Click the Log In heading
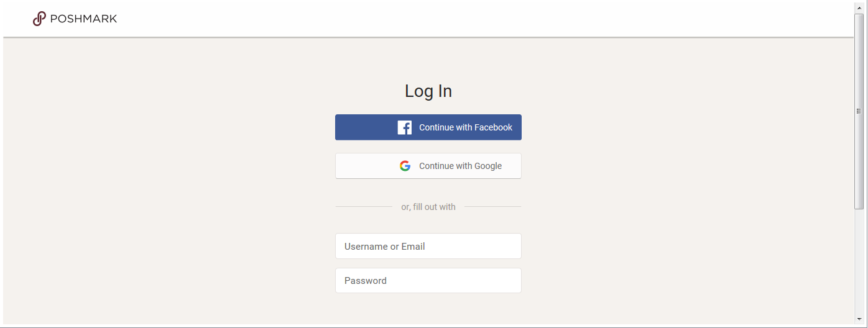Image resolution: width=868 pixels, height=328 pixels. point(428,91)
